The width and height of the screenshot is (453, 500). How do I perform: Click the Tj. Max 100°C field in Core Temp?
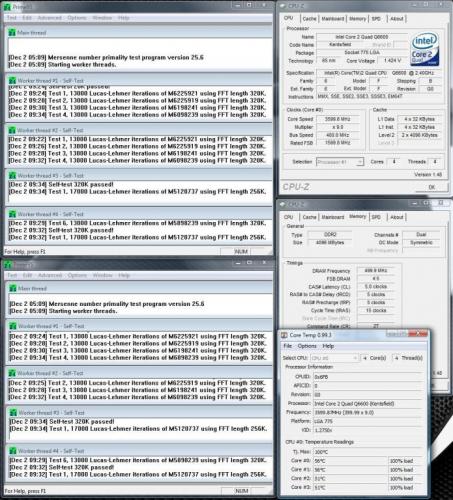click(367, 452)
